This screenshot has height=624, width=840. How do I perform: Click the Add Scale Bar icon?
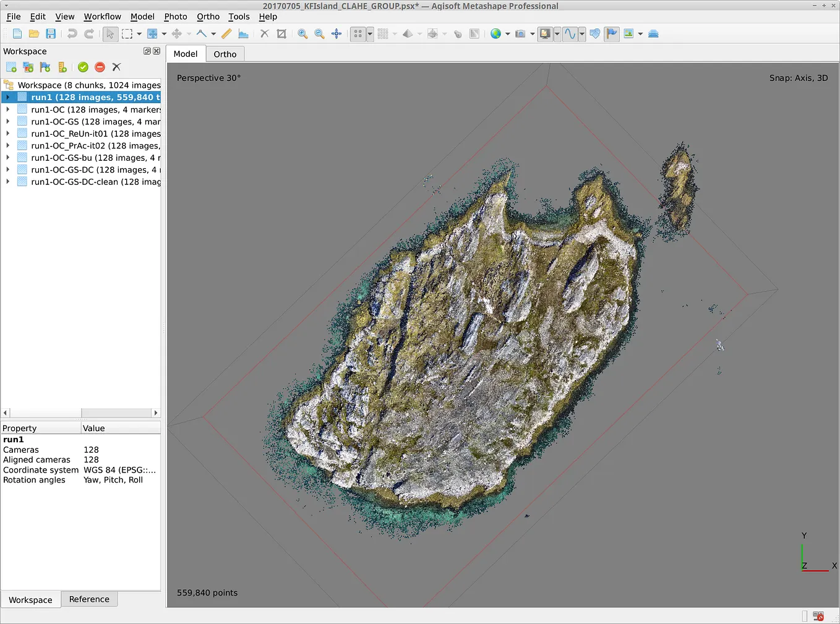[62, 67]
